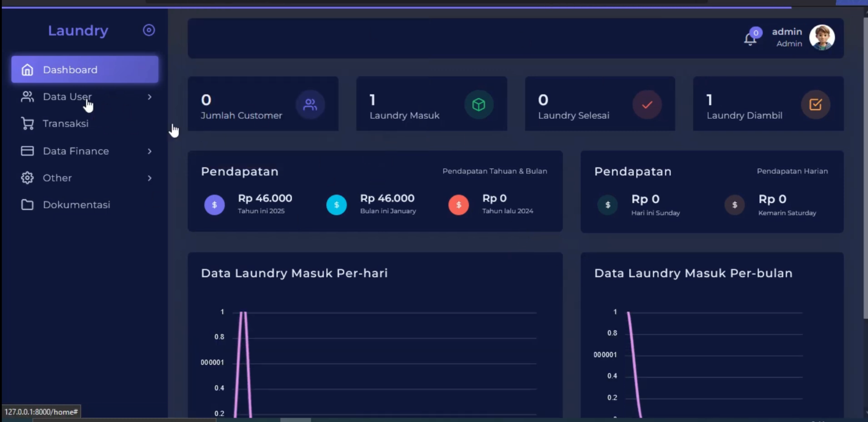This screenshot has width=868, height=422.
Task: Click the Transaksi shopping cart icon
Action: click(27, 124)
